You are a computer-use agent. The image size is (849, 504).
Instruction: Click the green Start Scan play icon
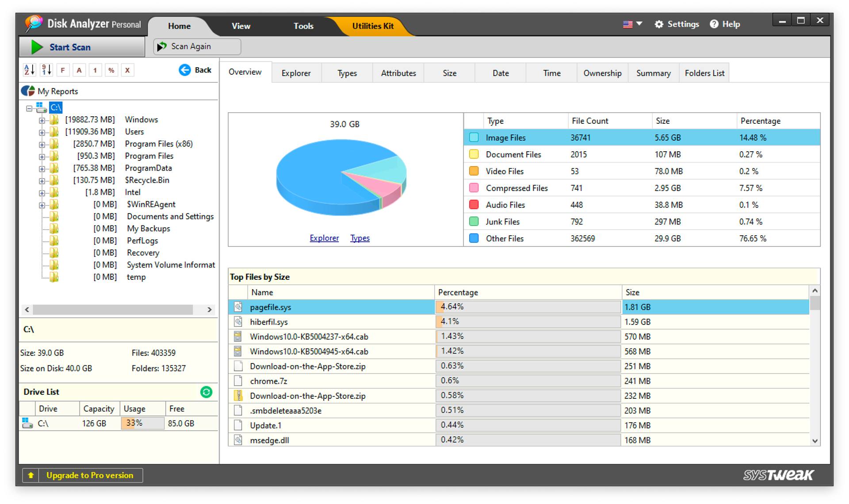37,47
